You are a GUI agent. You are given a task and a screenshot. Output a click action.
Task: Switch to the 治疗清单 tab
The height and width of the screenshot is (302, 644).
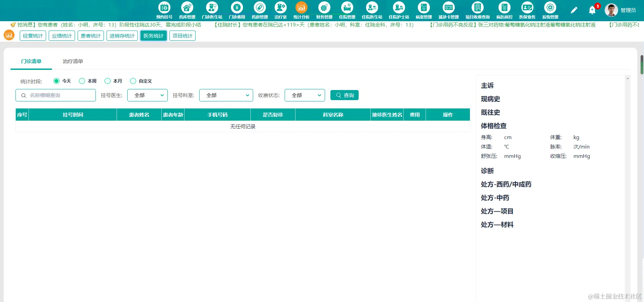coord(73,61)
